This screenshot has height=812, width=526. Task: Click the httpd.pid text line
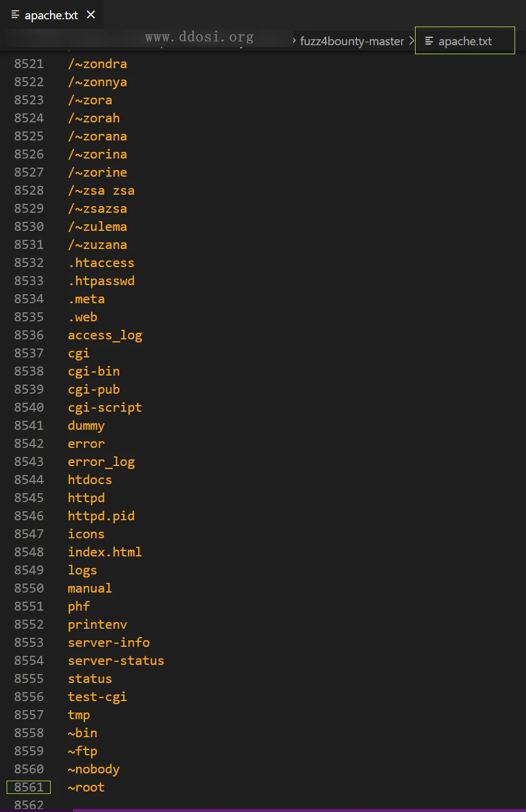click(101, 516)
